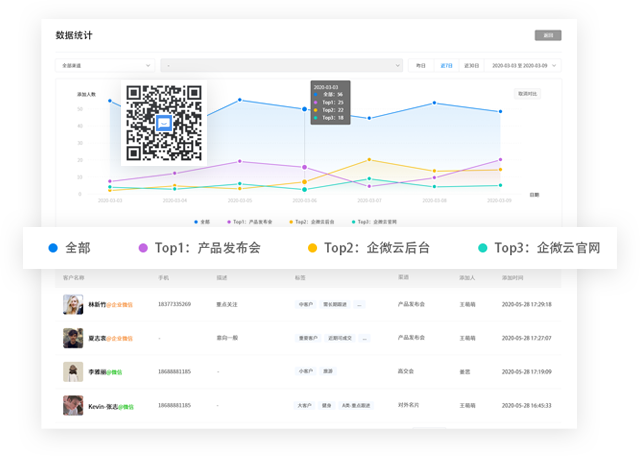640x456 pixels.
Task: Click Kevin-张志's customer avatar
Action: (73, 406)
